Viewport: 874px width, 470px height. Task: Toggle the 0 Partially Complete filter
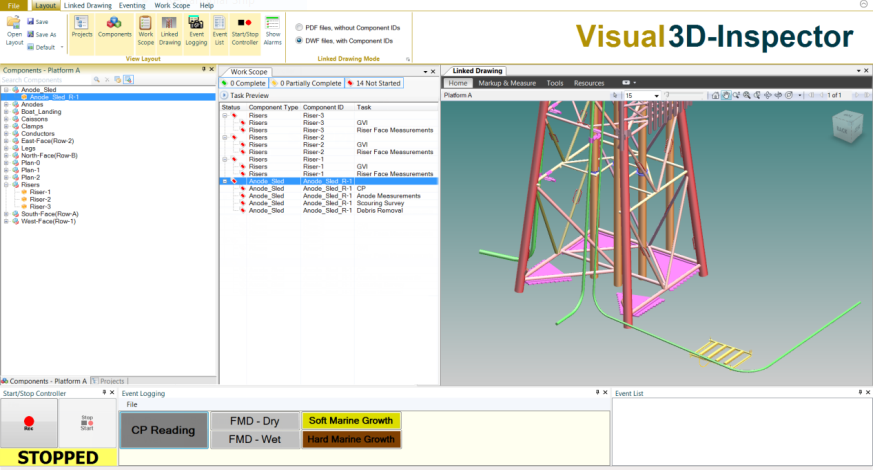307,83
